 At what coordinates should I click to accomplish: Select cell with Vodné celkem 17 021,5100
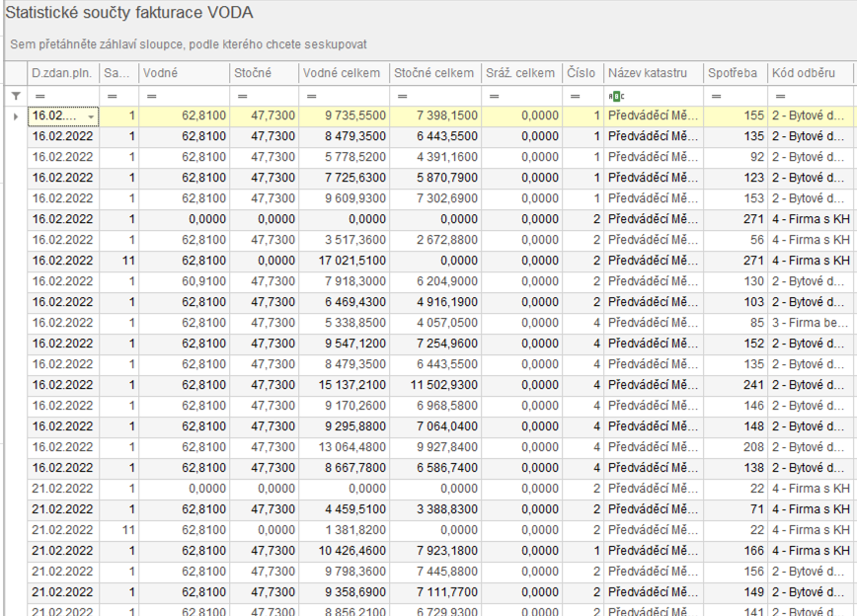(345, 261)
